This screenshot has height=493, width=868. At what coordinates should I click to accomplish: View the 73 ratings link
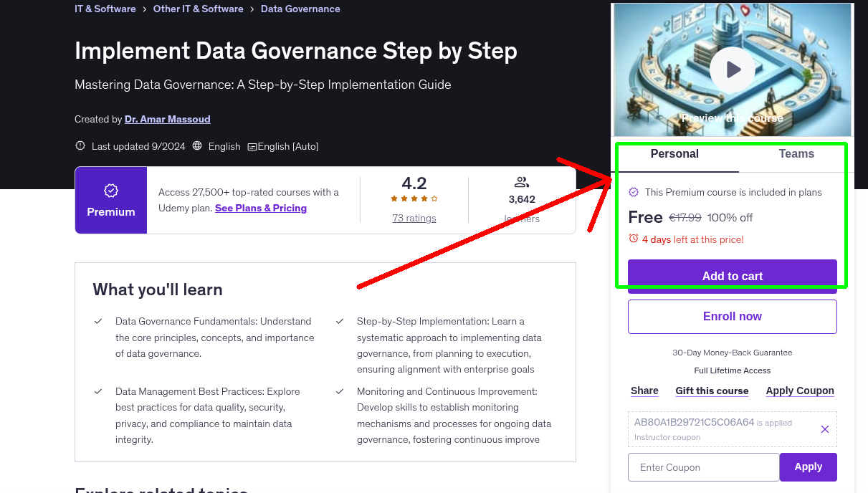(x=414, y=218)
